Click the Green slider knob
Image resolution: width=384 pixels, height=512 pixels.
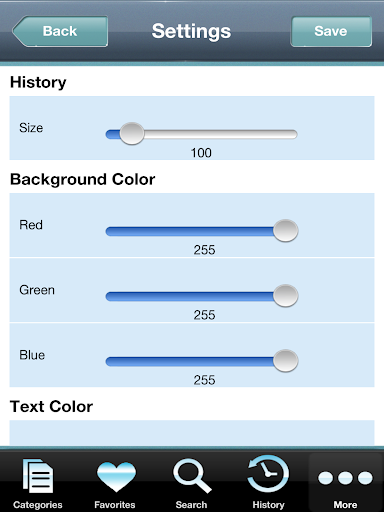pyautogui.click(x=285, y=296)
